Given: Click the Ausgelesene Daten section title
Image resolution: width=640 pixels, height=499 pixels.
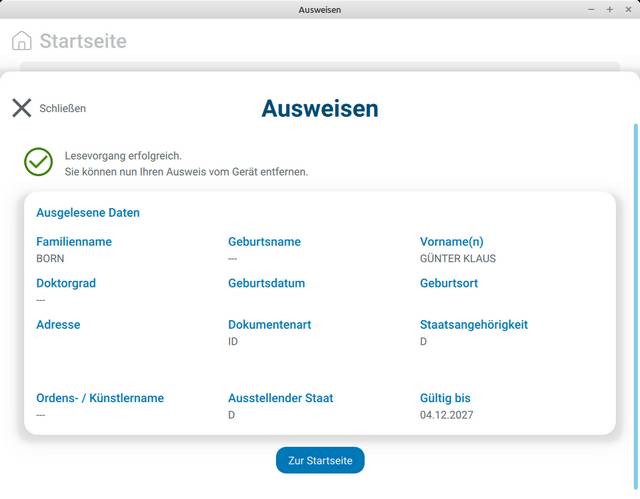Looking at the screenshot, I should [88, 213].
